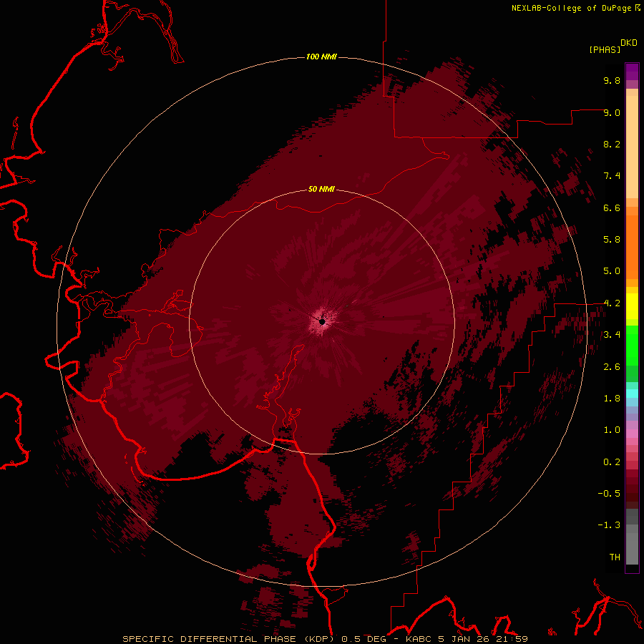This screenshot has width=644, height=644.
Task: Click the 8.2 legend value
Action: tap(612, 144)
